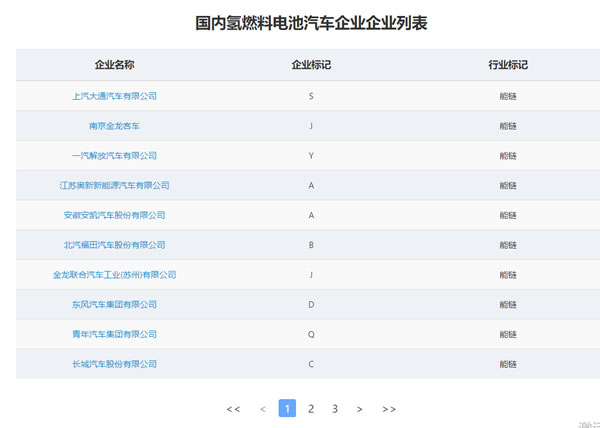600x428 pixels.
Task: Click 能链 in the 青年汽车 row
Action: [x=508, y=334]
